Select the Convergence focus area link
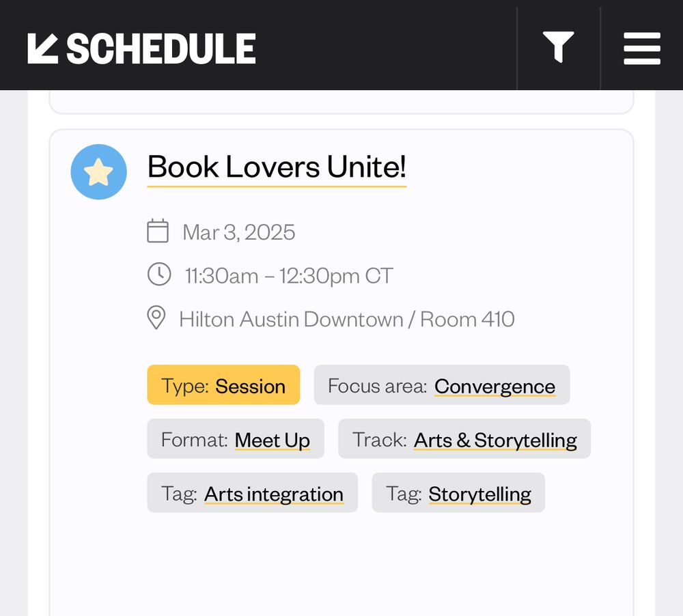 pyautogui.click(x=494, y=387)
